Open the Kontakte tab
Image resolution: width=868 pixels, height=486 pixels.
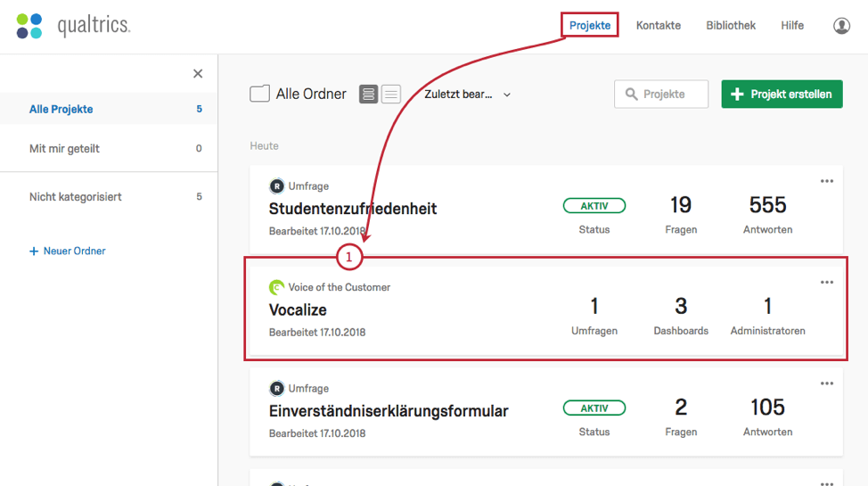[659, 26]
